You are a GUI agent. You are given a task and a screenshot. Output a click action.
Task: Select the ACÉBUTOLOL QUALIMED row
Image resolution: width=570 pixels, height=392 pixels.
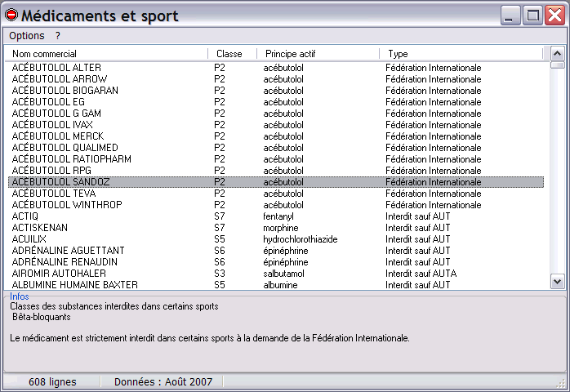pyautogui.click(x=276, y=148)
